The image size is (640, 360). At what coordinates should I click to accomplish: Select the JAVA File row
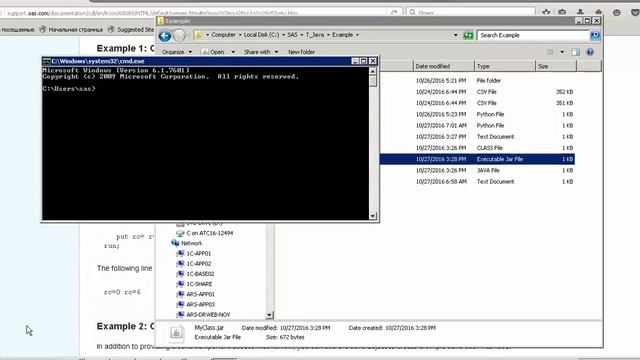pyautogui.click(x=477, y=171)
